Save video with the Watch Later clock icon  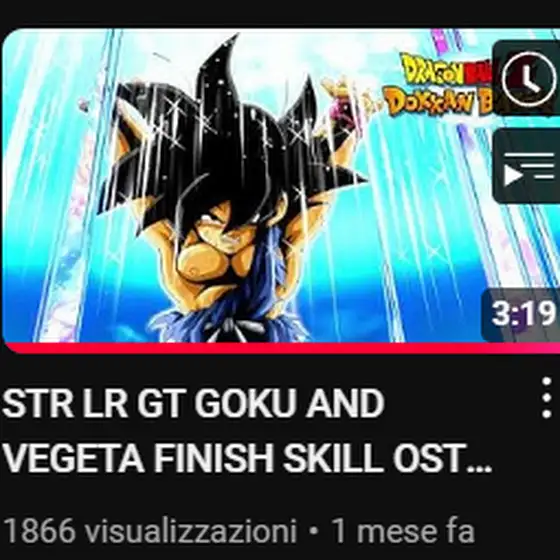(527, 78)
